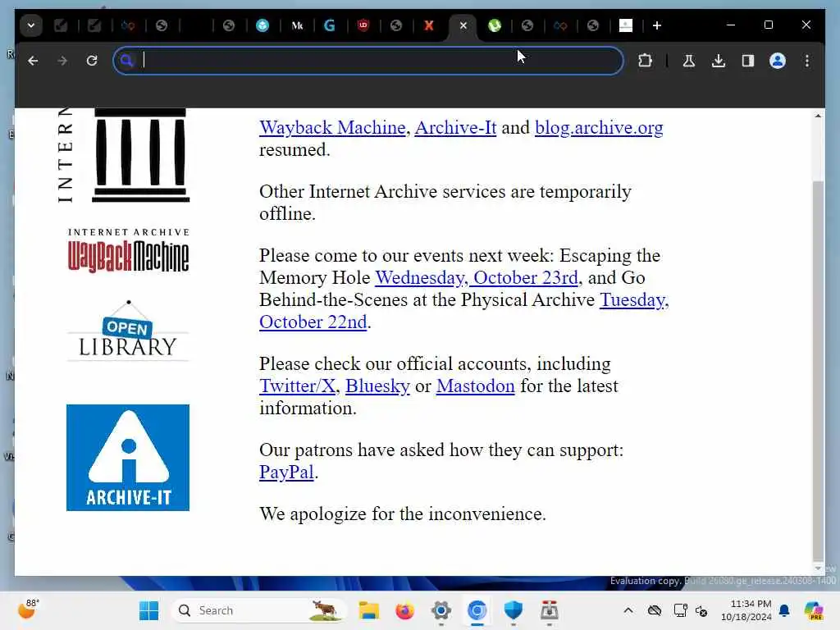Open the Mastodon account link

(x=476, y=386)
